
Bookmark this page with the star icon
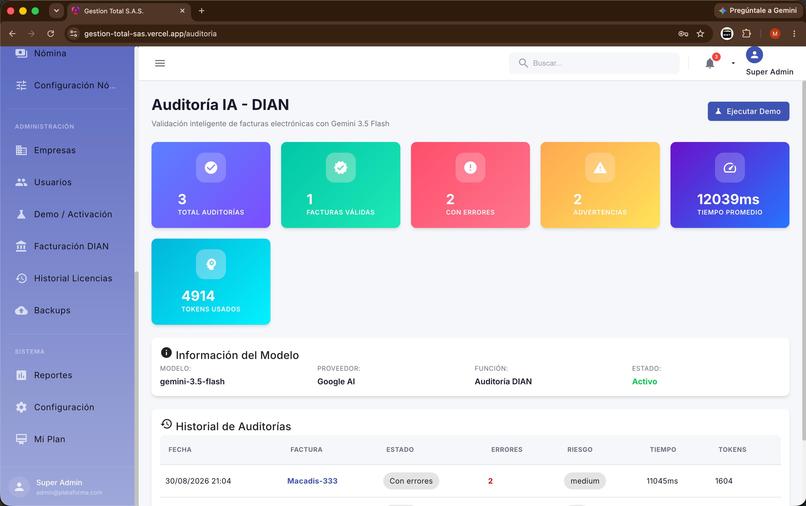pos(700,33)
